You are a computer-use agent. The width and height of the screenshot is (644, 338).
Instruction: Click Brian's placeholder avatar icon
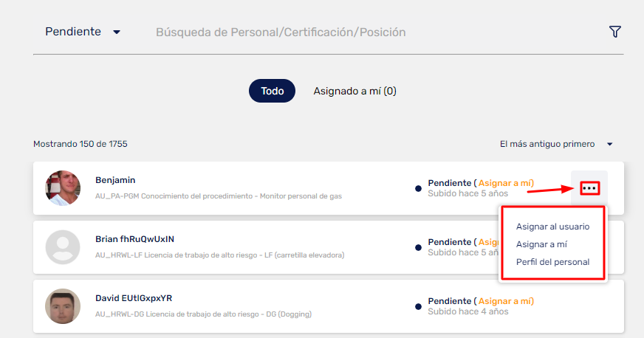tap(63, 247)
